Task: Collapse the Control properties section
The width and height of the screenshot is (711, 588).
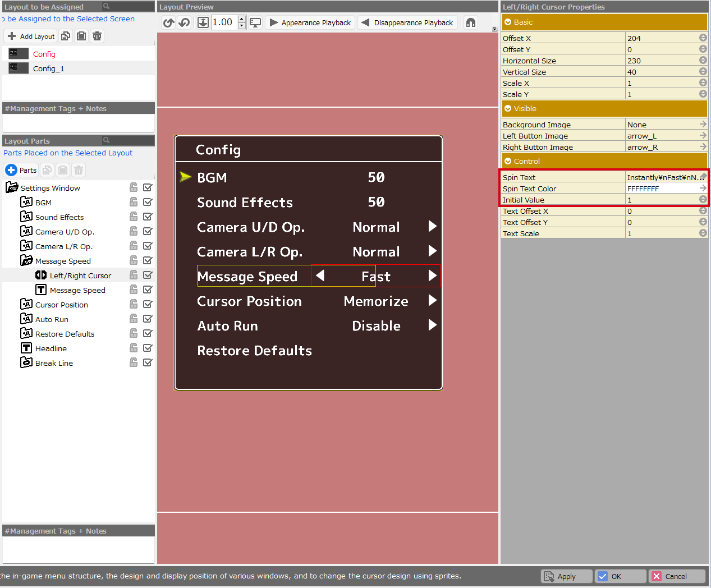Action: click(x=508, y=162)
